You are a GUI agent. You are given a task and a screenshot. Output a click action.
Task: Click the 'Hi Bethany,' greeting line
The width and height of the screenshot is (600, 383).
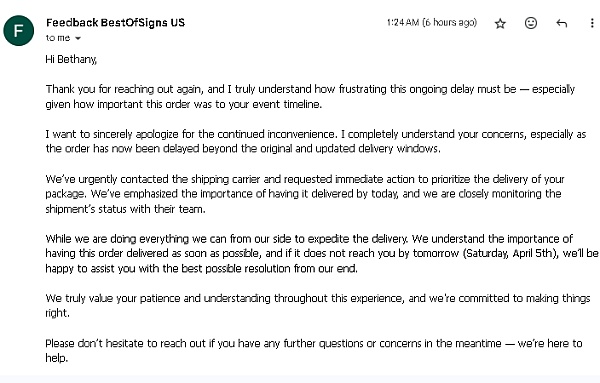(71, 59)
